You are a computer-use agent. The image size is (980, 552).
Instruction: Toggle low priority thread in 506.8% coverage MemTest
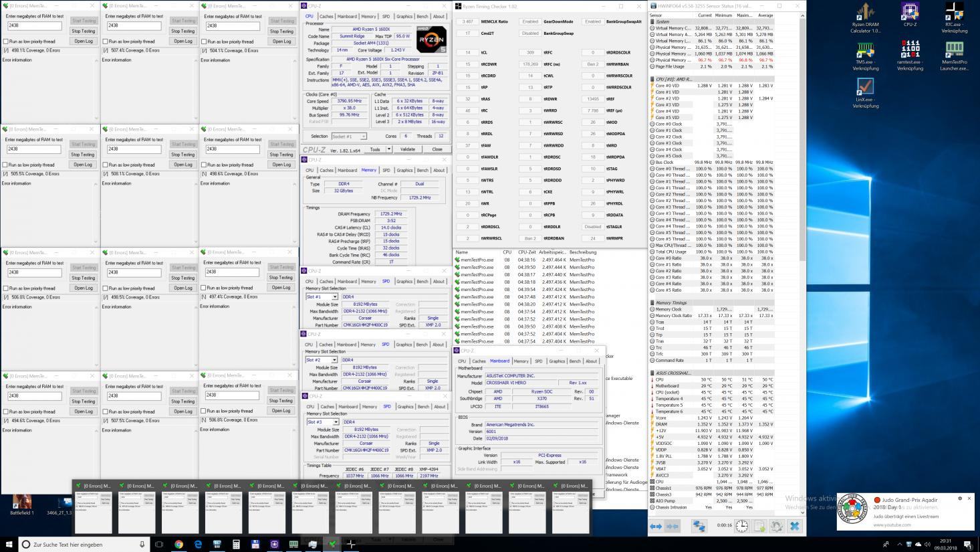(x=204, y=411)
